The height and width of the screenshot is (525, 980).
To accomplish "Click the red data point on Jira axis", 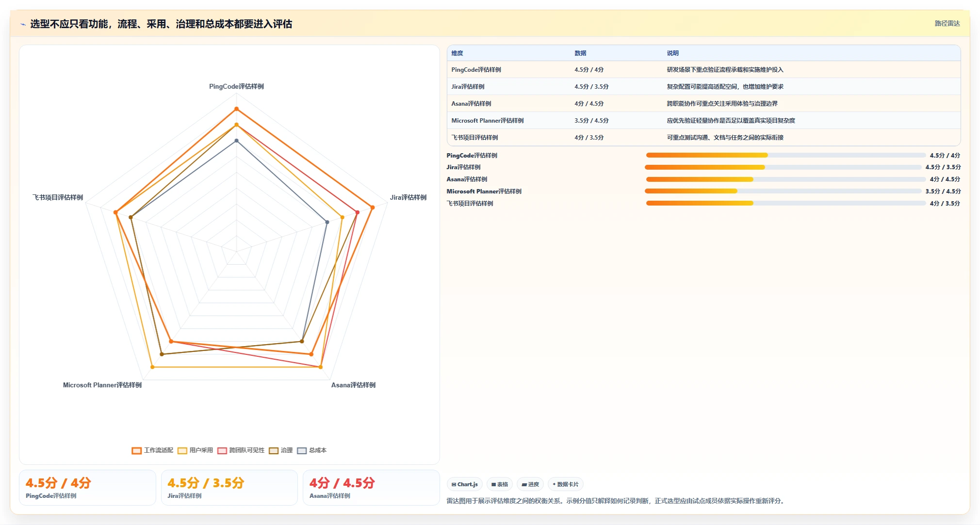I will click(x=357, y=212).
